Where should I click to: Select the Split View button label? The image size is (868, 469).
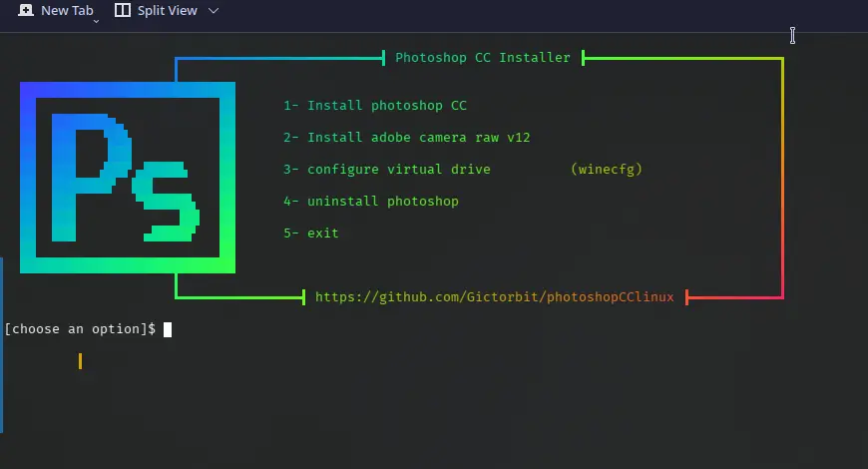[168, 11]
